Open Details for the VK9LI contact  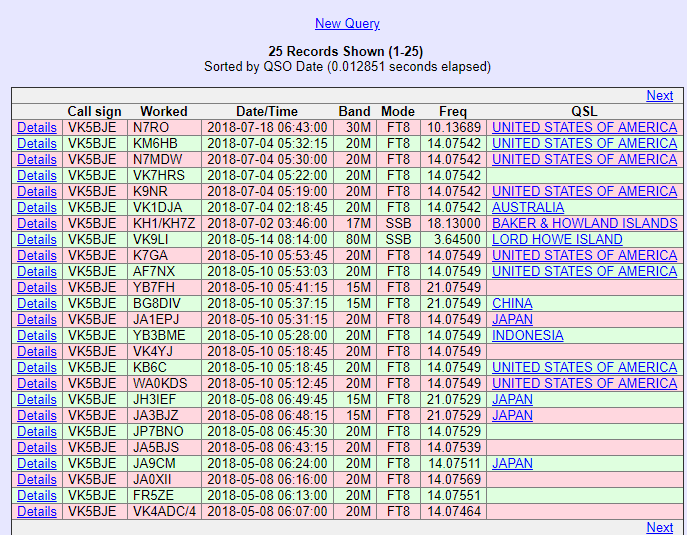(x=37, y=239)
